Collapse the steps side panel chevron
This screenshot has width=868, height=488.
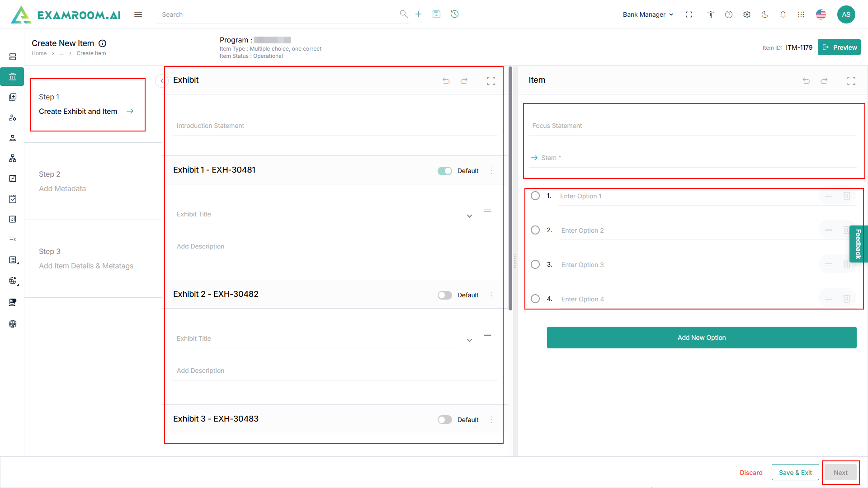click(x=161, y=81)
